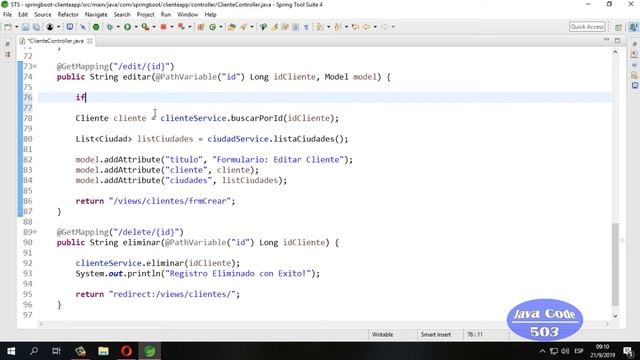Click the Open Type folder icon

(231, 27)
